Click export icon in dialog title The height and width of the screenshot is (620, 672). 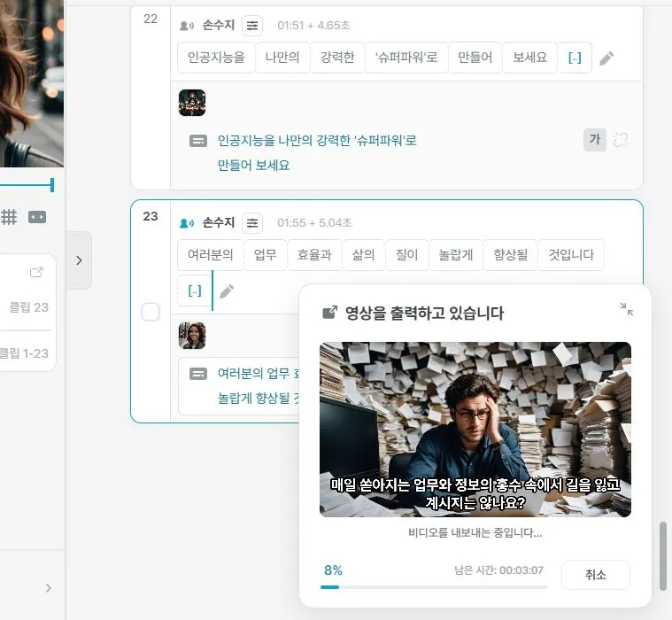coord(330,313)
